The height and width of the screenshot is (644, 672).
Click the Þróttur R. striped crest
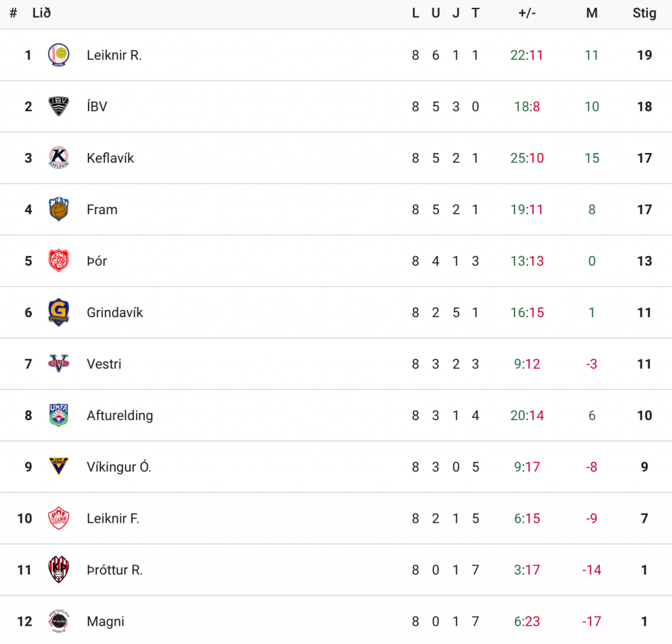click(x=58, y=569)
